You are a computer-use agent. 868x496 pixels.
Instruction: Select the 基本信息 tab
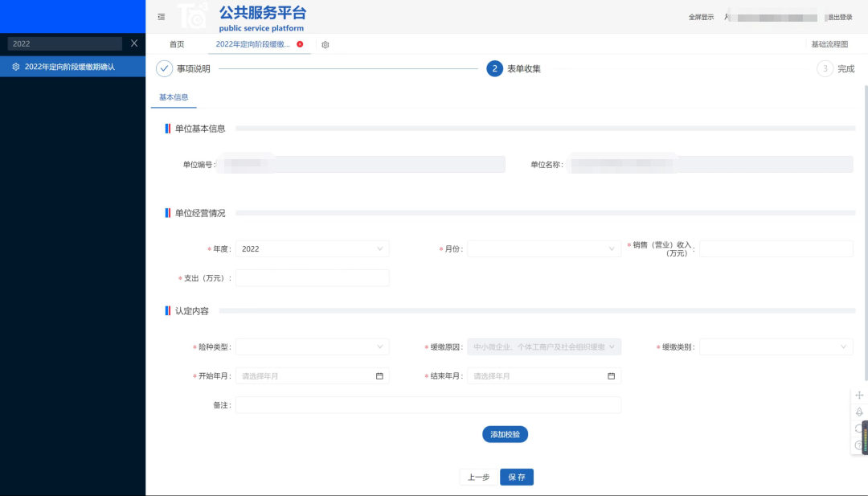pyautogui.click(x=174, y=96)
